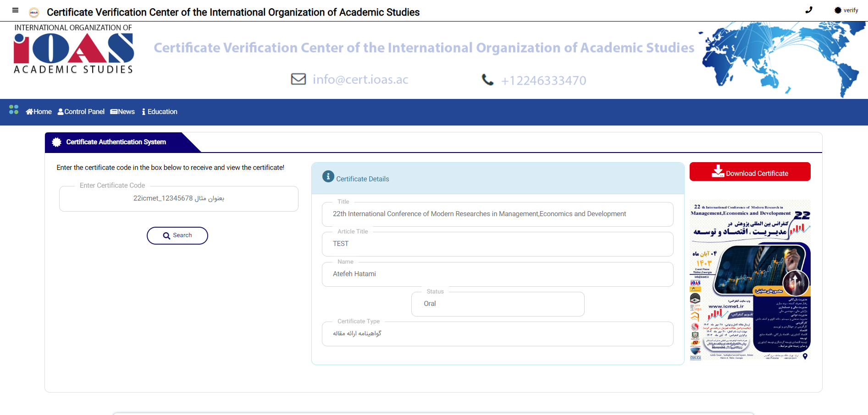Click the four-dot grid icon in navbar
This screenshot has width=868, height=415.
(14, 109)
